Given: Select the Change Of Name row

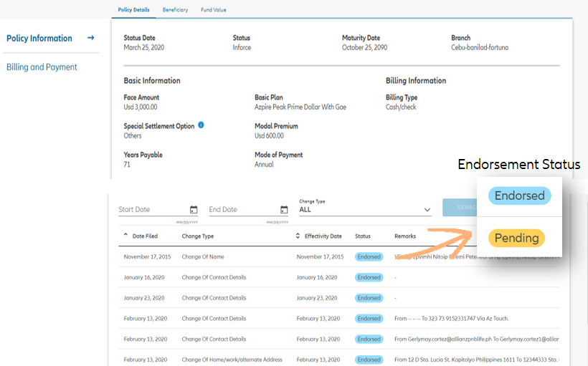Looking at the screenshot, I should [201, 256].
